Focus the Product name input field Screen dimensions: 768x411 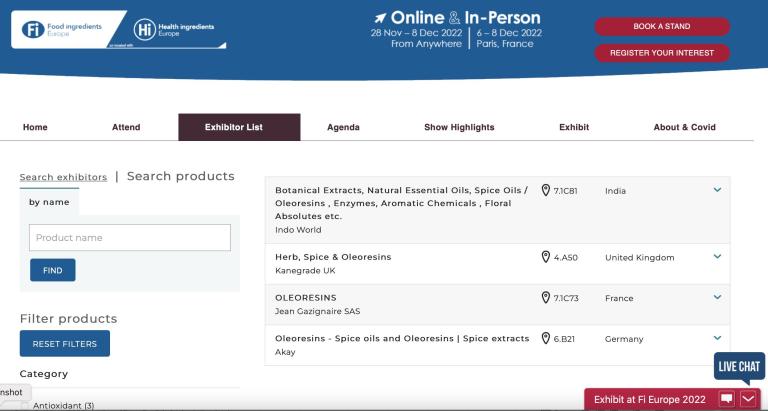(x=130, y=238)
